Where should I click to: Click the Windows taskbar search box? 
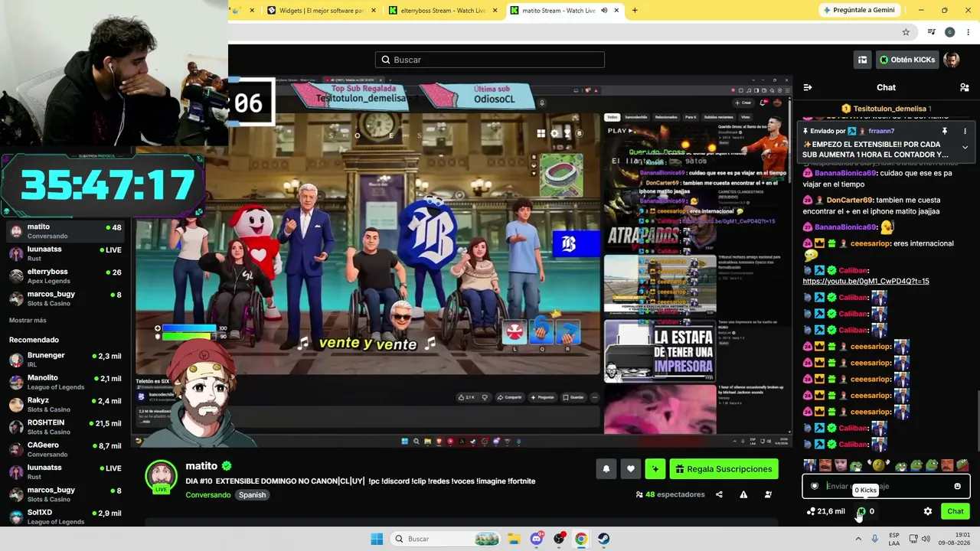pyautogui.click(x=446, y=539)
